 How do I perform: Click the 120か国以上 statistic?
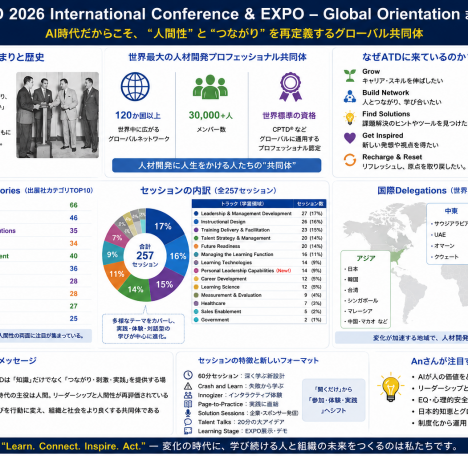tap(138, 115)
